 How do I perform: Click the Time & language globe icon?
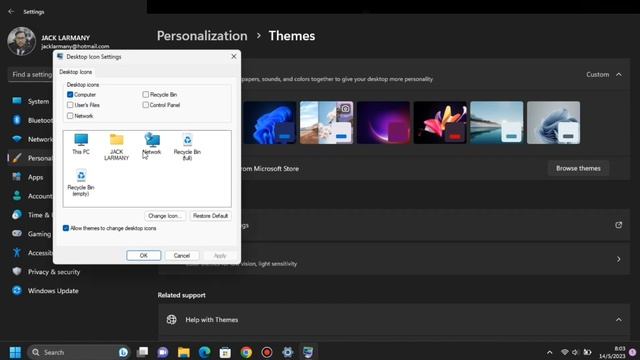coord(17,215)
